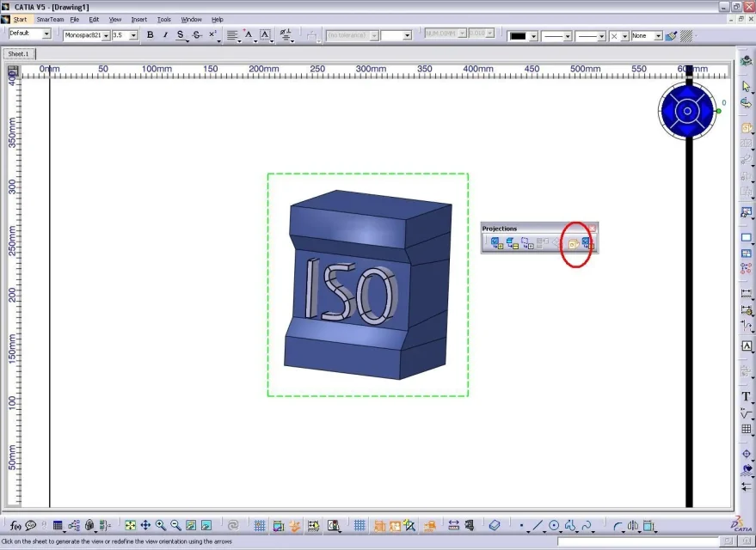Open the Insert menu

pyautogui.click(x=138, y=19)
